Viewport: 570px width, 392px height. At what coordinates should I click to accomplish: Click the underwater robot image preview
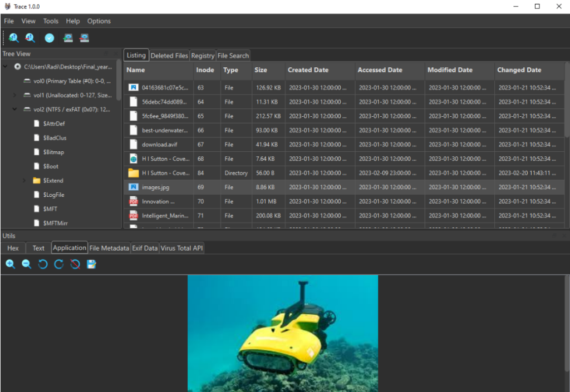tap(283, 333)
